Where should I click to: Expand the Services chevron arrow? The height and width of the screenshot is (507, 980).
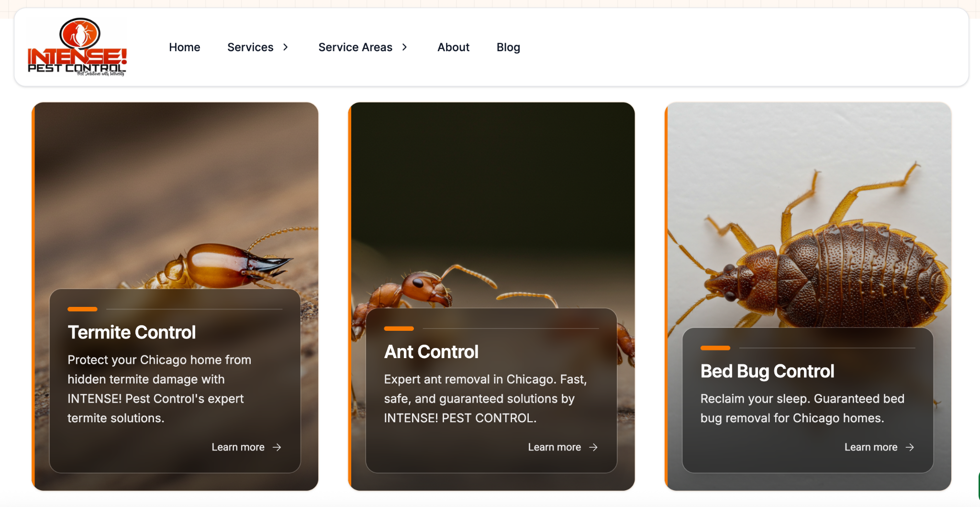(286, 47)
